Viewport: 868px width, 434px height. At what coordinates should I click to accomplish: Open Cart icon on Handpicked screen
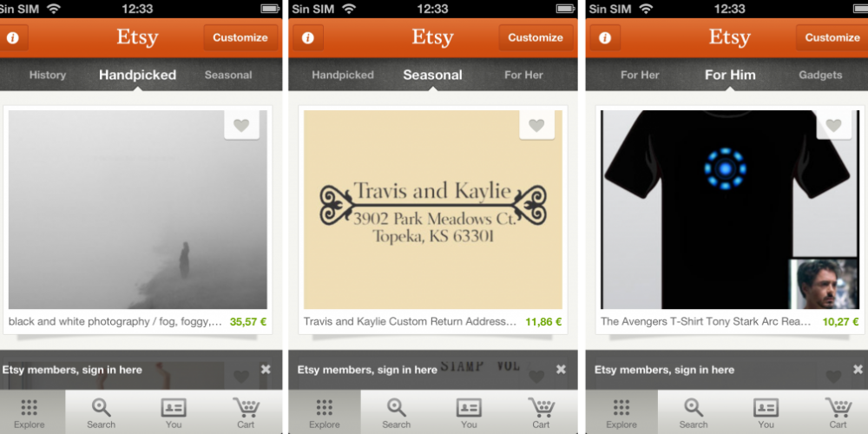[x=246, y=413]
